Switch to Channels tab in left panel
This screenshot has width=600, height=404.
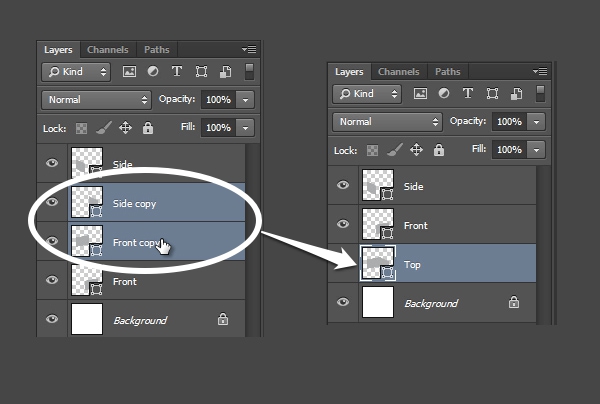(108, 50)
